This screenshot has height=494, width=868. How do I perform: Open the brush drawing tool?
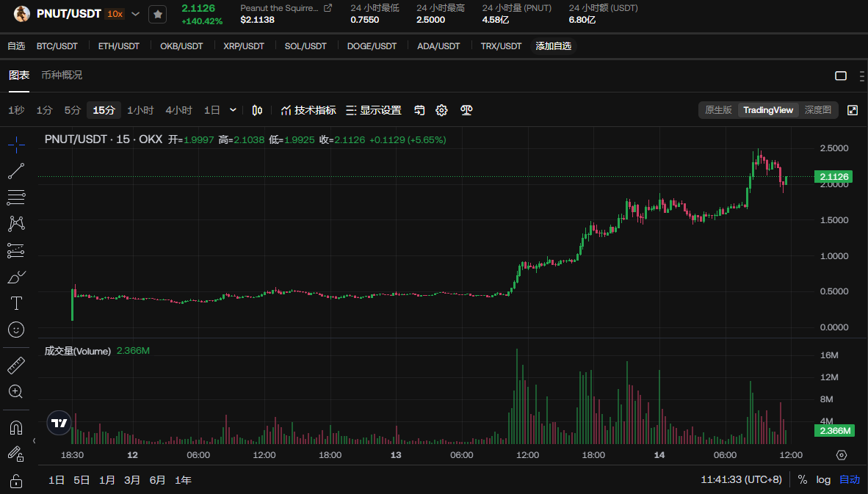[x=16, y=277]
